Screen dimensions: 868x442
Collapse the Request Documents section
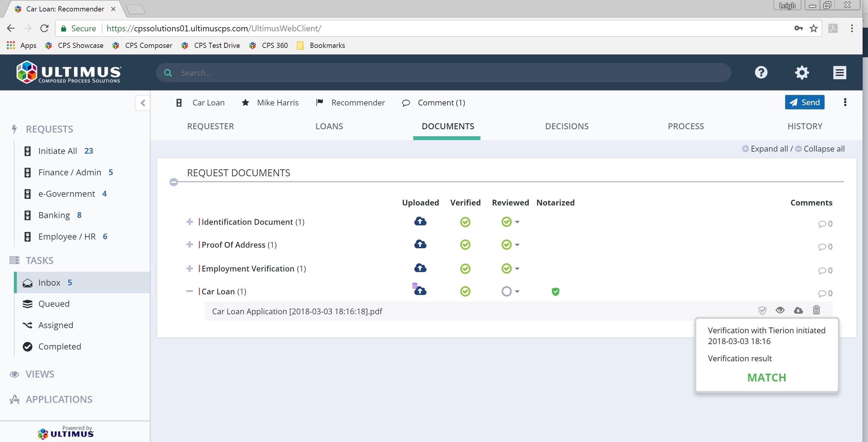174,182
